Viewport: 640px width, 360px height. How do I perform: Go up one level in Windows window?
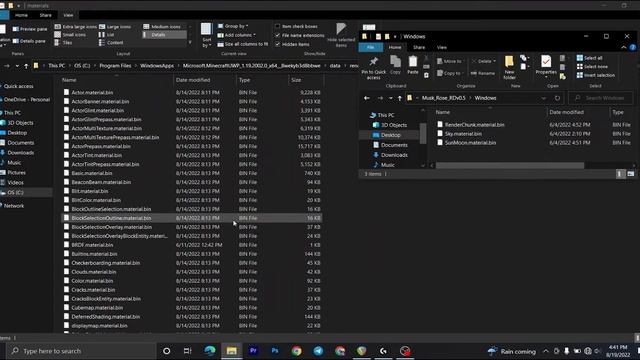(400, 98)
